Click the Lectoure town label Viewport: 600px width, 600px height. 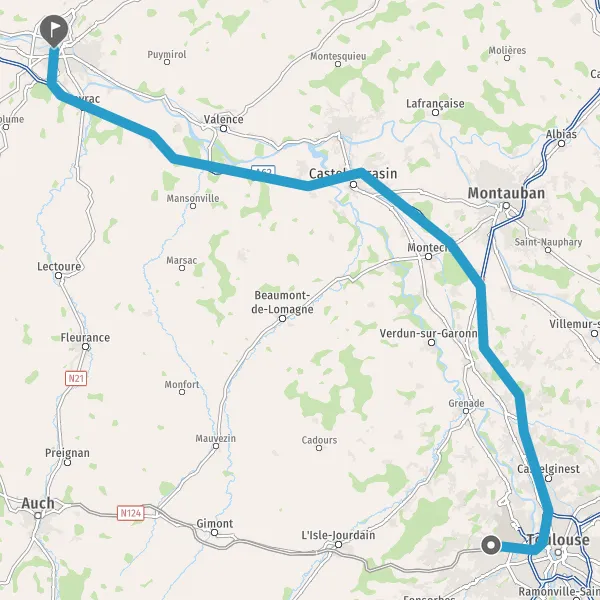[x=59, y=266]
